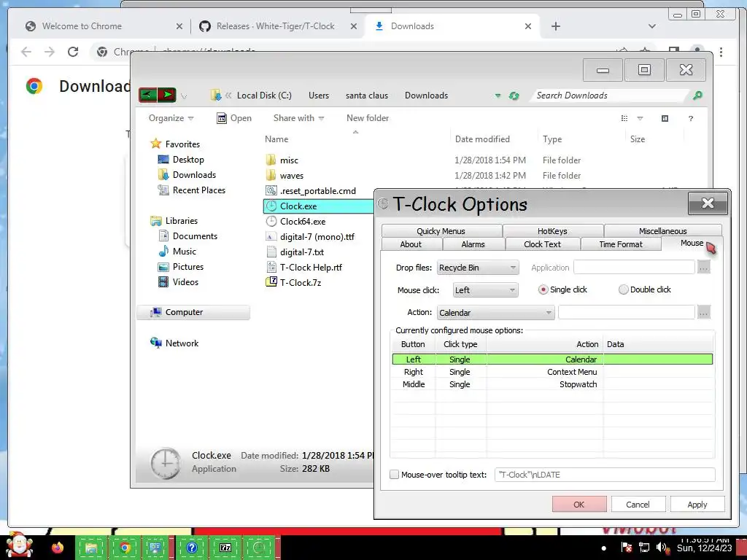Open Explorer help question mark icon
Image resolution: width=747 pixels, height=560 pixels.
691,118
